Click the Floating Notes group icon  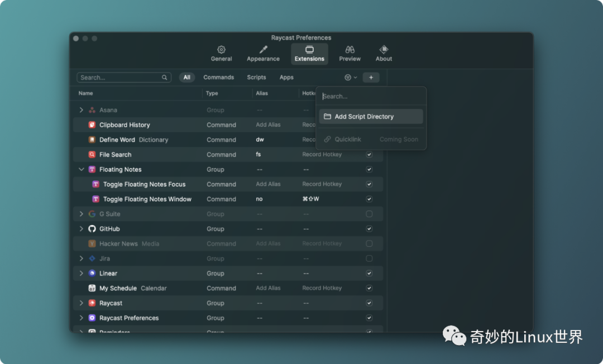click(x=92, y=169)
